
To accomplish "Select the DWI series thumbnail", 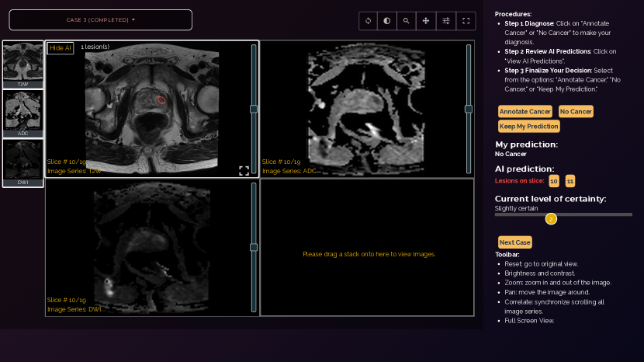I will pos(23,163).
